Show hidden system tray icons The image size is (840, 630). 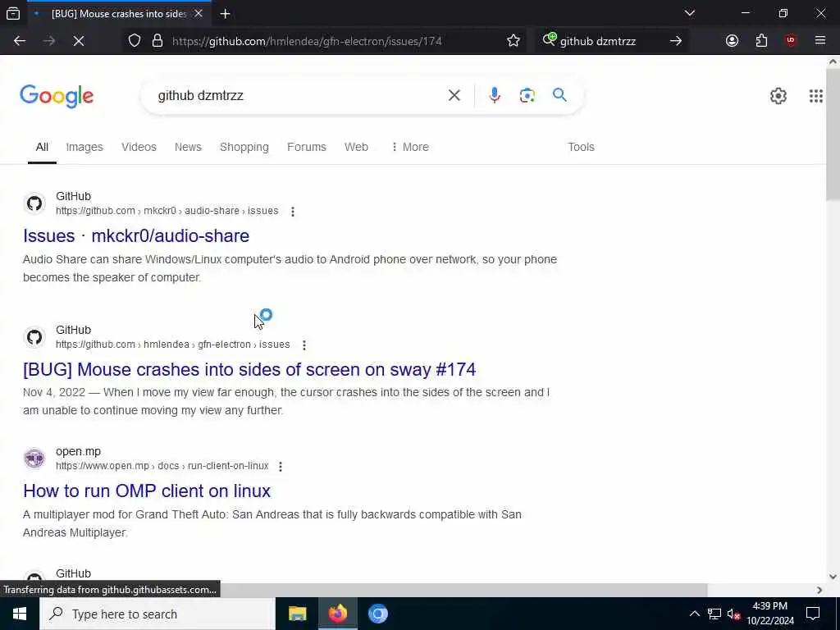click(694, 614)
